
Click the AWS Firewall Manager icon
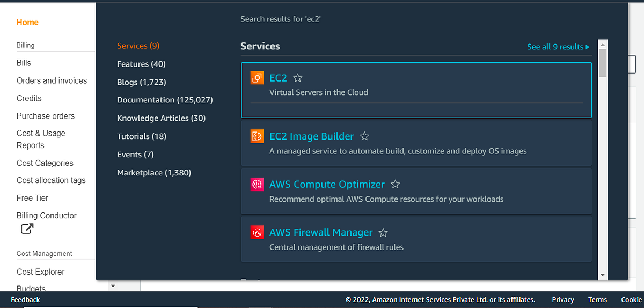(x=257, y=233)
